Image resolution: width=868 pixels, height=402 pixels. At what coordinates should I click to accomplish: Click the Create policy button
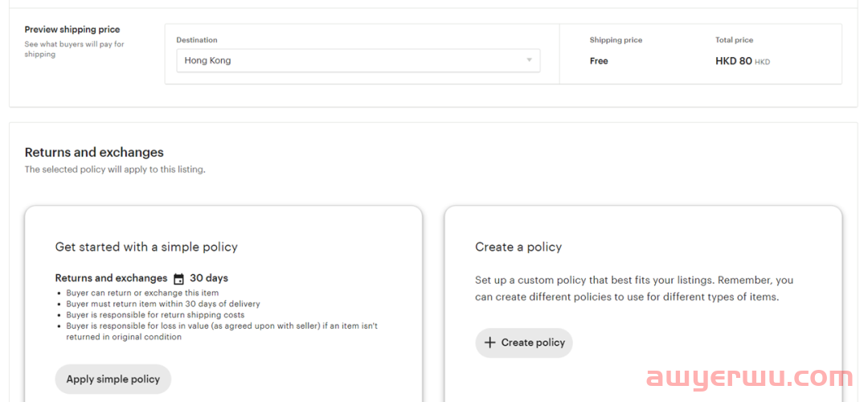tap(524, 343)
